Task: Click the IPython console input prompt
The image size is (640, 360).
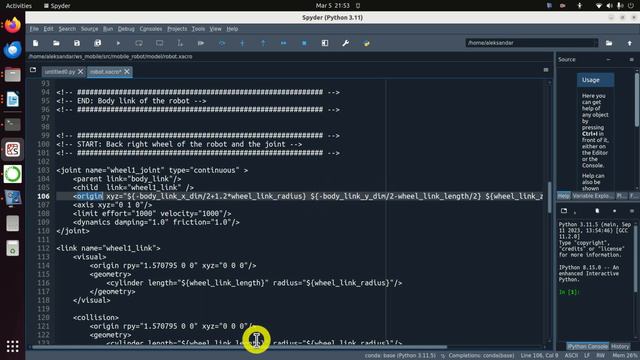Action: click(x=569, y=292)
